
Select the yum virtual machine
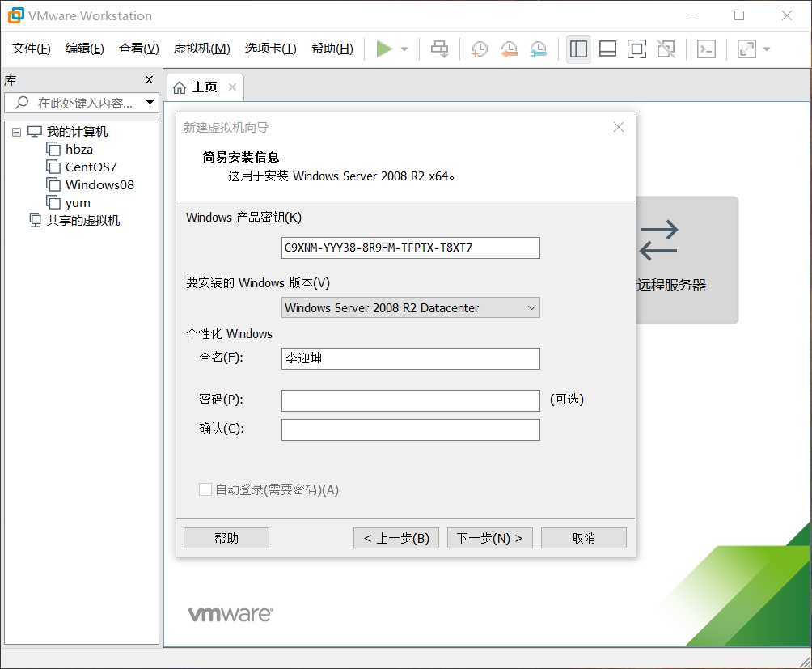(78, 203)
